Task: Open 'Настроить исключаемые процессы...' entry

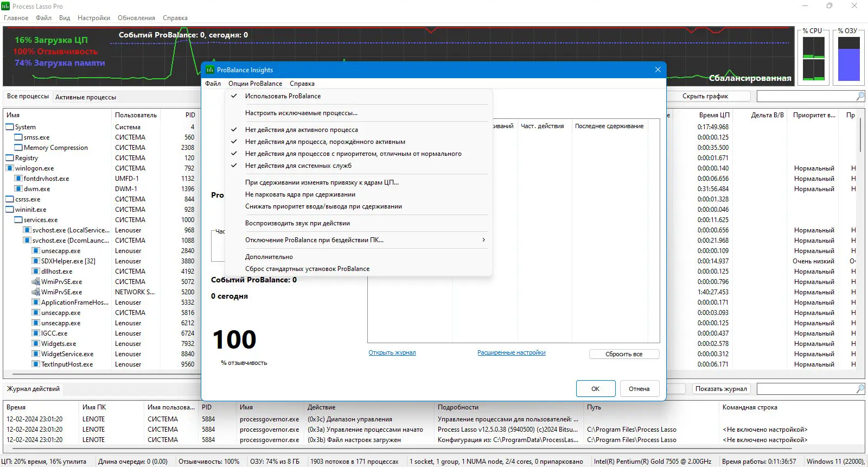Action: click(358, 113)
